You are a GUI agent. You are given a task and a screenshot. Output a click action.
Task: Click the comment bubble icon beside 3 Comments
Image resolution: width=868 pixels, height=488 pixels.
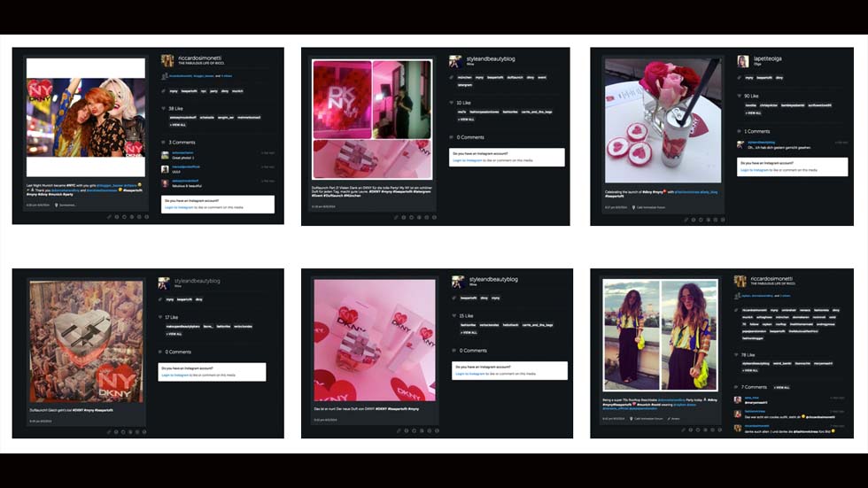click(163, 143)
